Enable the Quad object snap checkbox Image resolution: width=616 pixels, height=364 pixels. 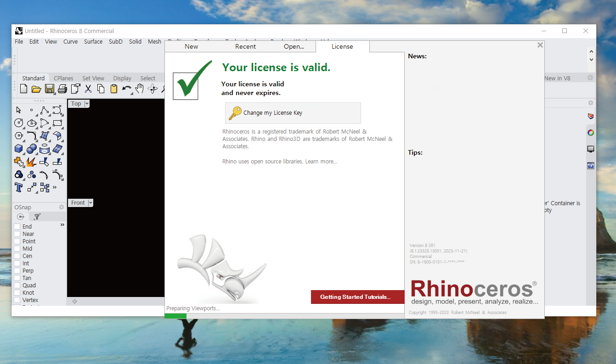coord(17,286)
